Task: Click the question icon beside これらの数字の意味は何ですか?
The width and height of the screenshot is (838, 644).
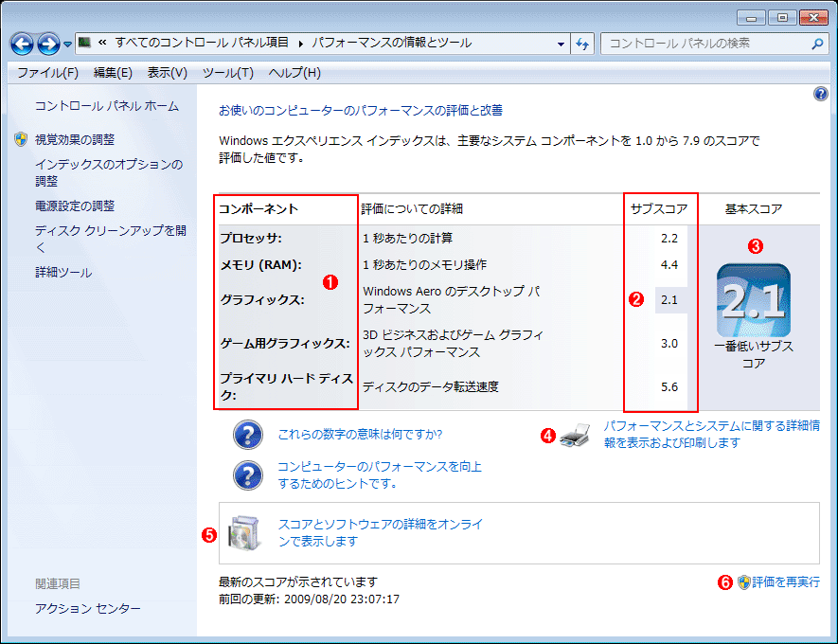Action: tap(248, 435)
